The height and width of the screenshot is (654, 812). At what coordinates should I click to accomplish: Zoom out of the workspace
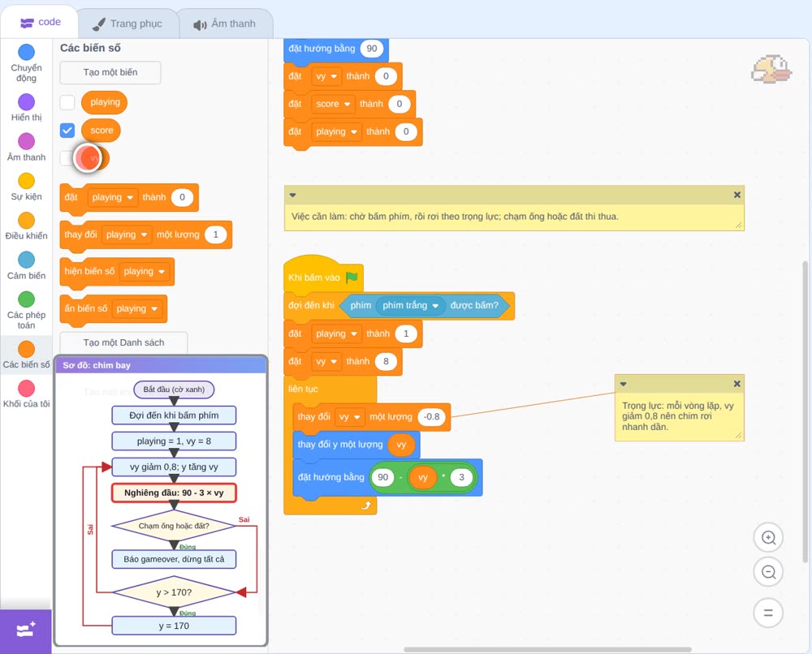768,572
